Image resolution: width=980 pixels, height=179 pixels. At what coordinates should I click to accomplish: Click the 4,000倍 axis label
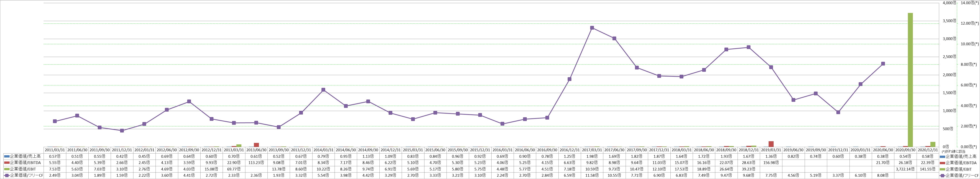point(950,3)
